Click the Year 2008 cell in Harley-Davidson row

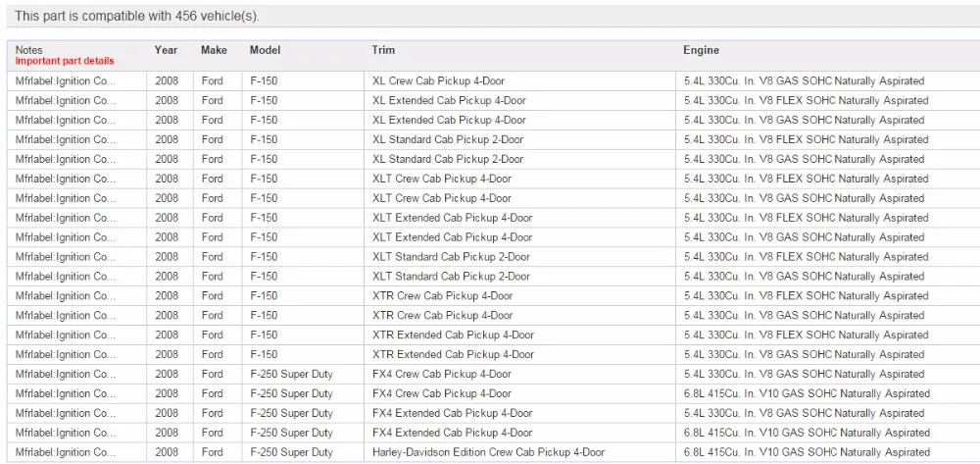point(170,452)
